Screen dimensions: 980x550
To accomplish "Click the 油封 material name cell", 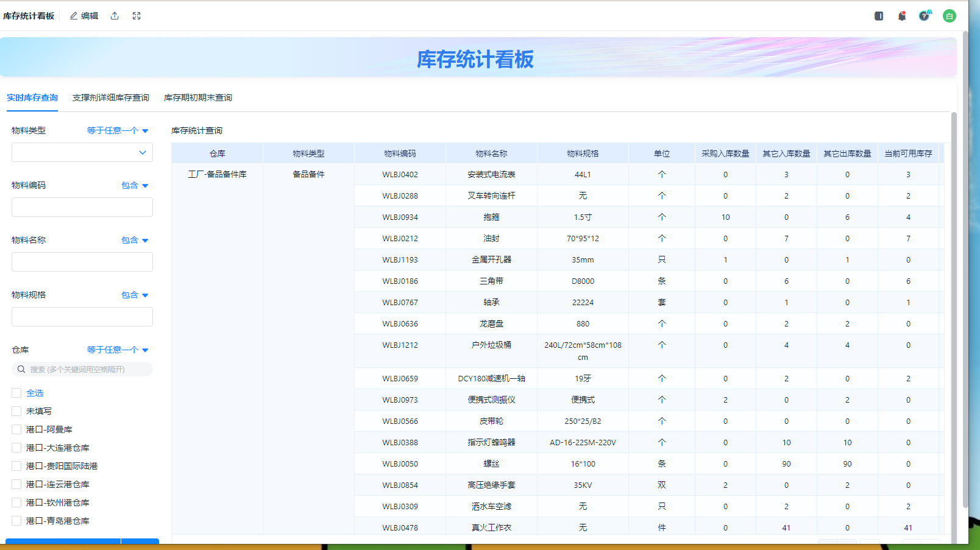I will point(492,238).
